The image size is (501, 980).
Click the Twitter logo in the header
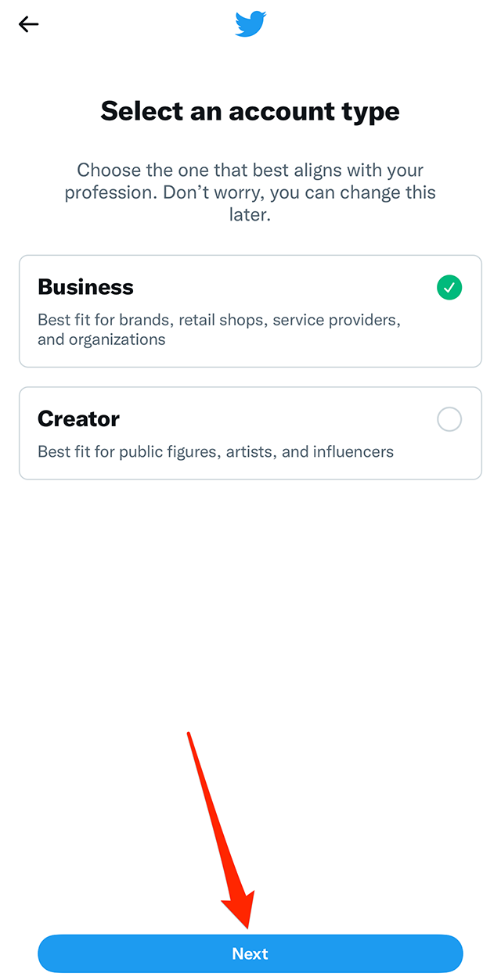coord(250,23)
